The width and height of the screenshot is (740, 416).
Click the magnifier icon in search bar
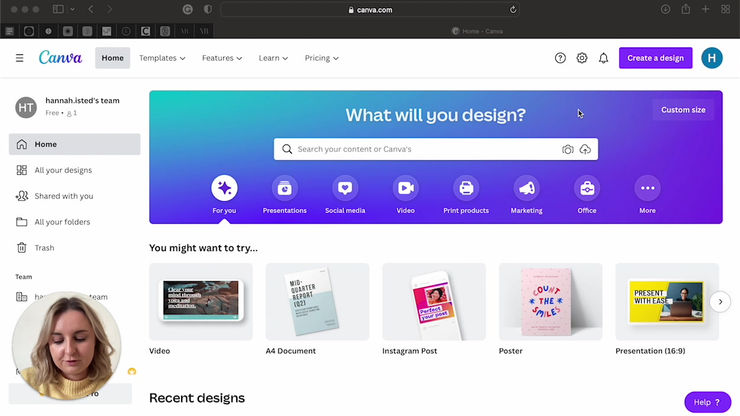(x=287, y=149)
